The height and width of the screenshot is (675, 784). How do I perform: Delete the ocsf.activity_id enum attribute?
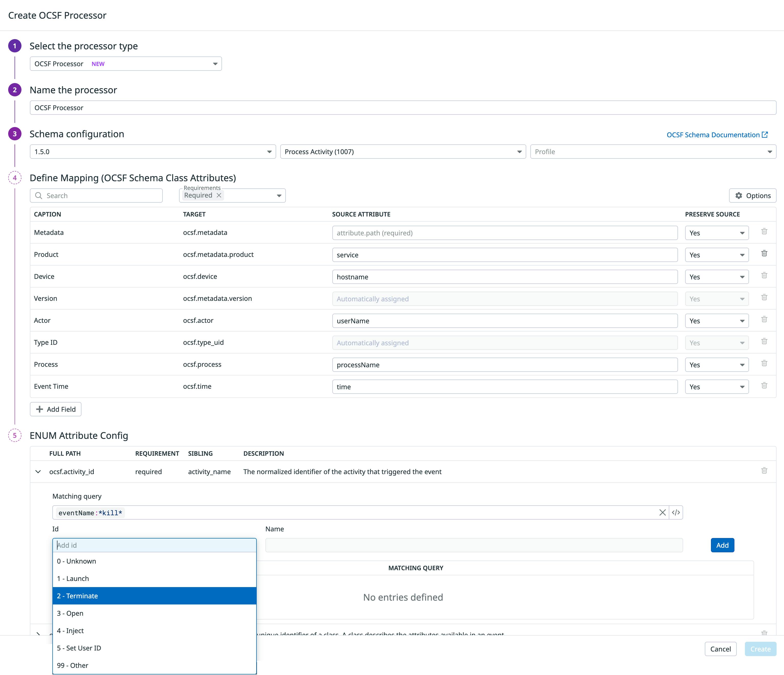click(764, 471)
